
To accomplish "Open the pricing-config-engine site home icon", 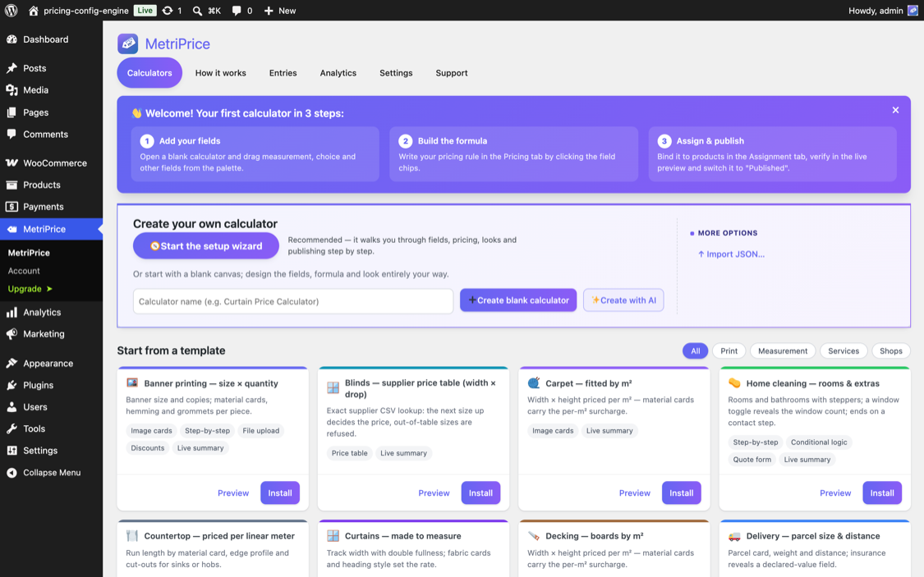I will click(34, 11).
